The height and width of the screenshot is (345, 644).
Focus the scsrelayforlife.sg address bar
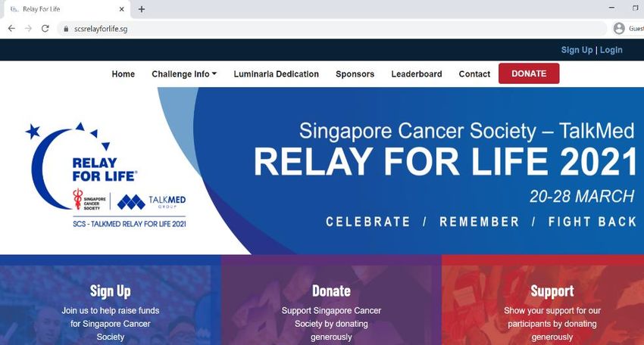pyautogui.click(x=333, y=29)
